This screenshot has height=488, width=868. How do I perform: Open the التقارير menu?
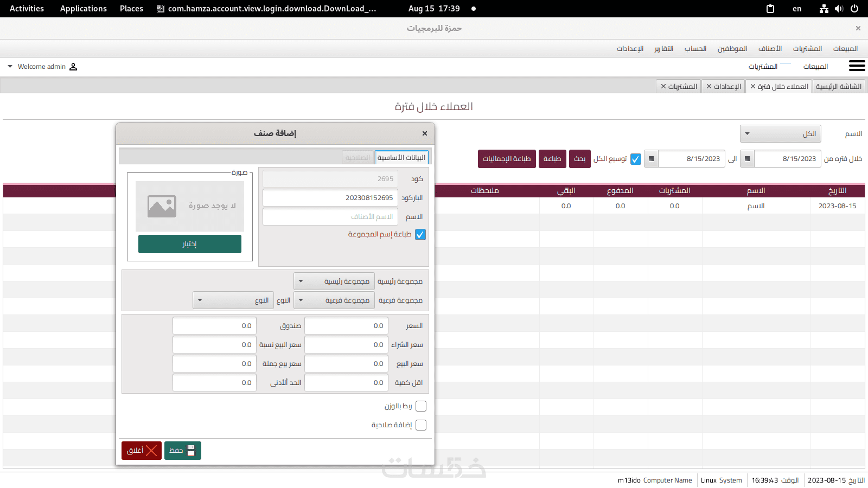(x=664, y=49)
